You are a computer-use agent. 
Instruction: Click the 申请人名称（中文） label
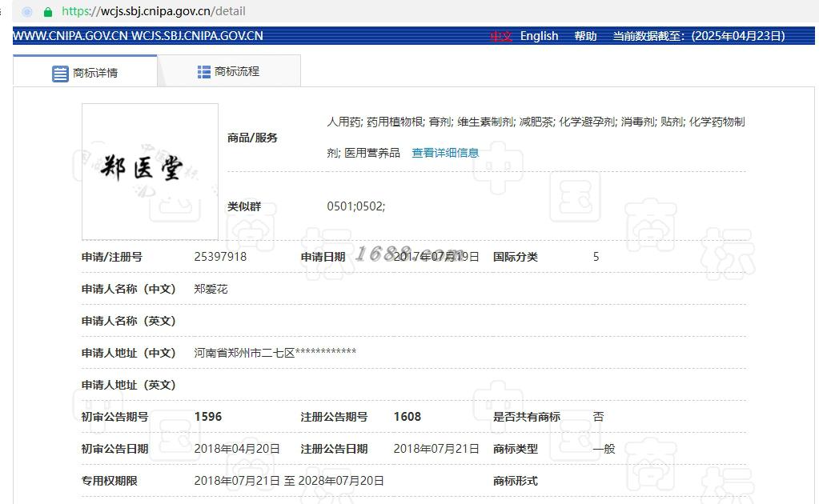(128, 289)
